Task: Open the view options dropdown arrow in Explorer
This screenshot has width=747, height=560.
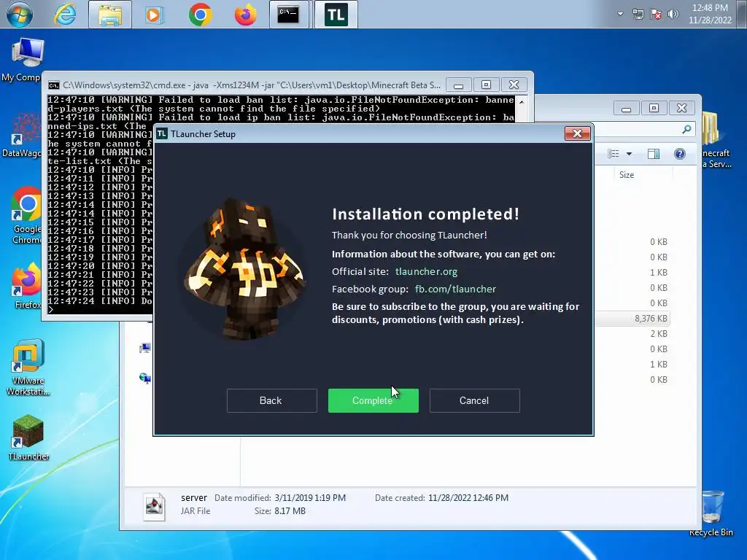Action: [x=629, y=154]
